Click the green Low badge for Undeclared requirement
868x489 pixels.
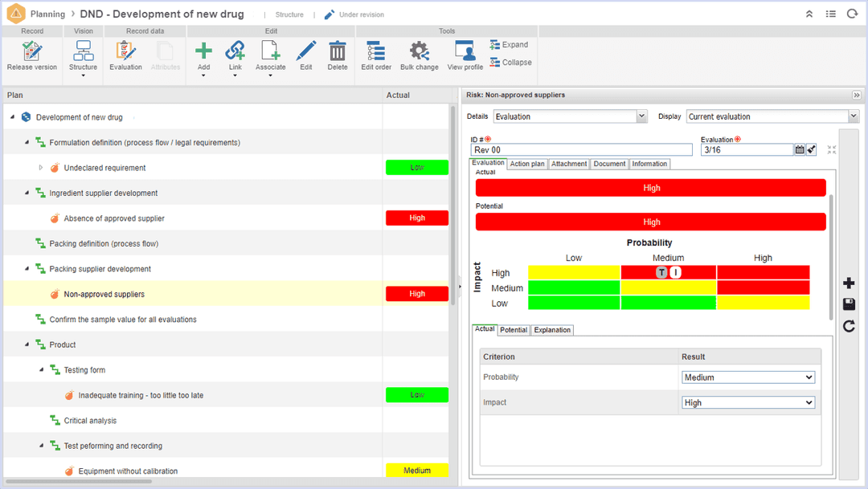pos(417,167)
